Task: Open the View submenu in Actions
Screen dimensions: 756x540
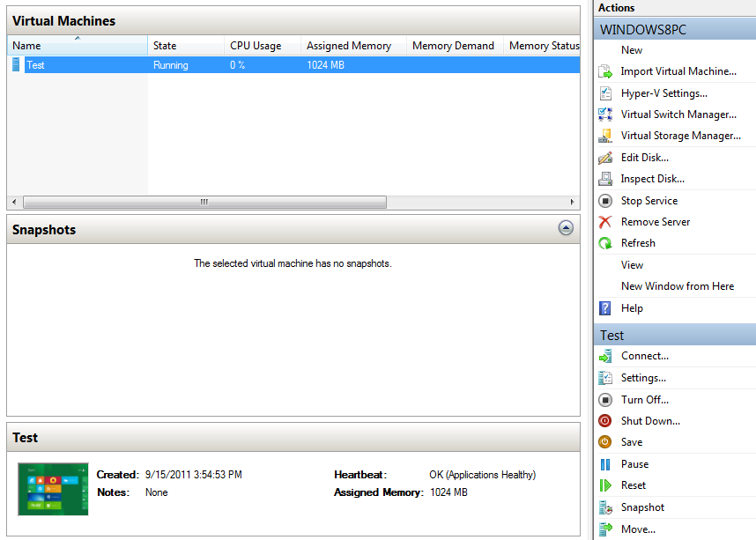Action: 632,265
